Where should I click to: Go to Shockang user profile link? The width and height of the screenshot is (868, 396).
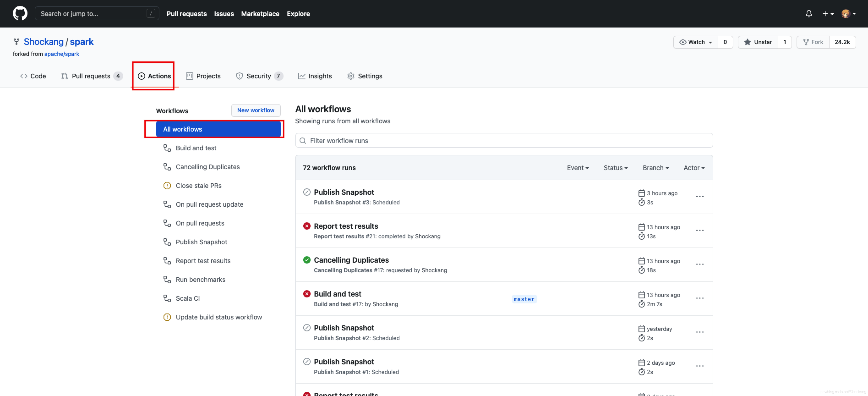[x=44, y=41]
